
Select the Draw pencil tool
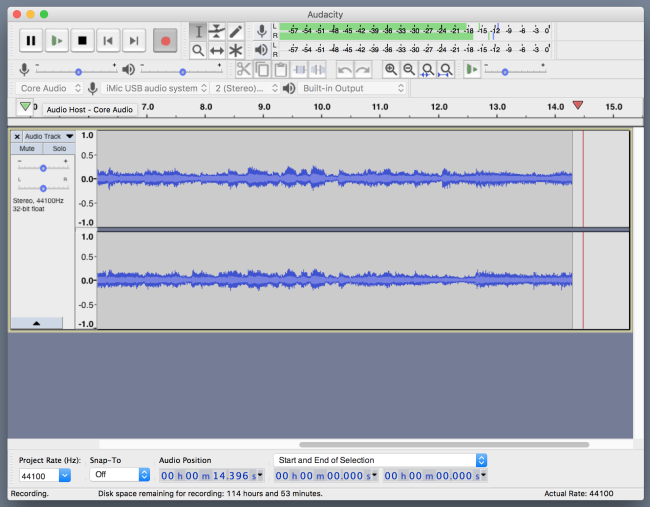tap(235, 32)
